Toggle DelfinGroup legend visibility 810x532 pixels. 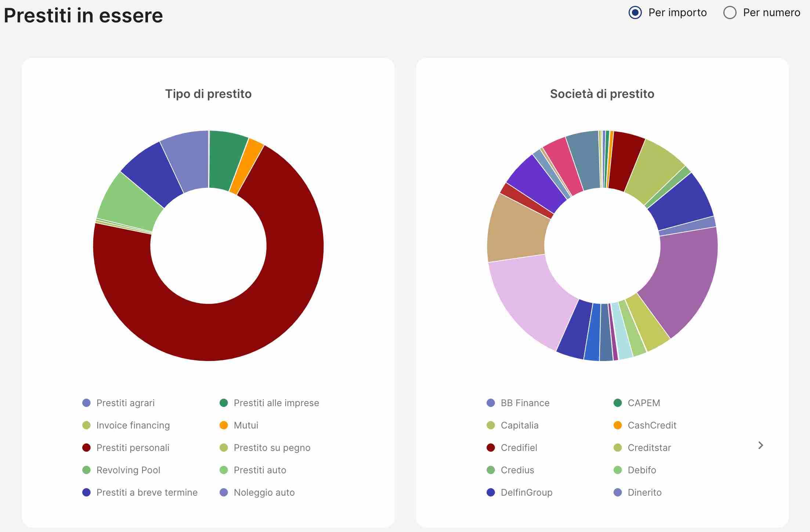491,492
